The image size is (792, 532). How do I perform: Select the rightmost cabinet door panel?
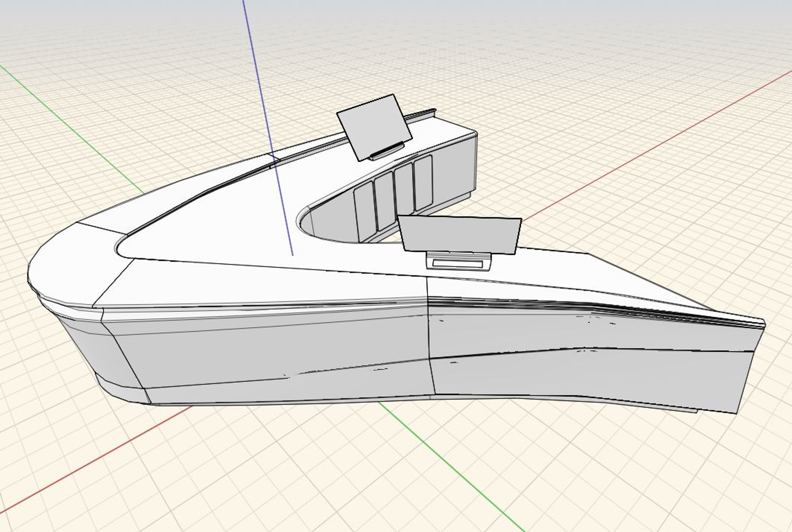tap(424, 183)
